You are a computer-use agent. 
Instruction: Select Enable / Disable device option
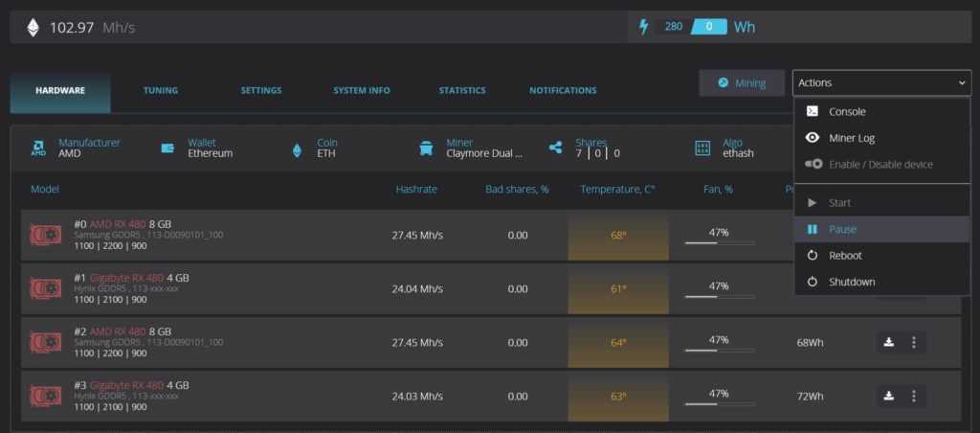[x=880, y=165]
